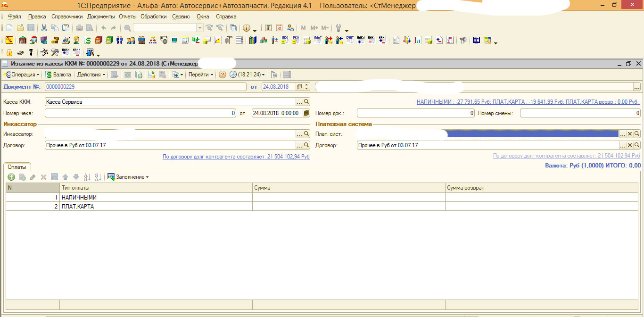Open the Перейти dropdown menu
The width and height of the screenshot is (644, 317).
point(201,75)
